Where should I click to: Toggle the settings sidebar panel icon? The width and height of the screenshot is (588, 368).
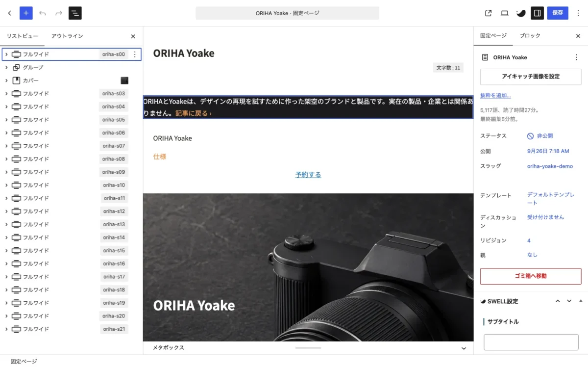click(538, 13)
